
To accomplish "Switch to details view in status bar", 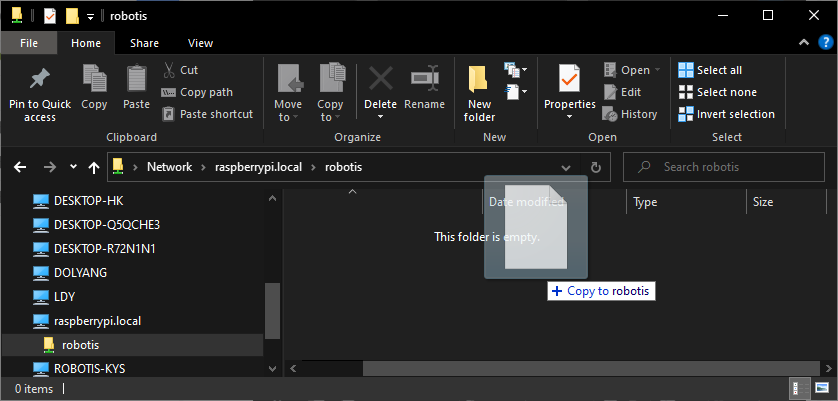I will [x=802, y=388].
